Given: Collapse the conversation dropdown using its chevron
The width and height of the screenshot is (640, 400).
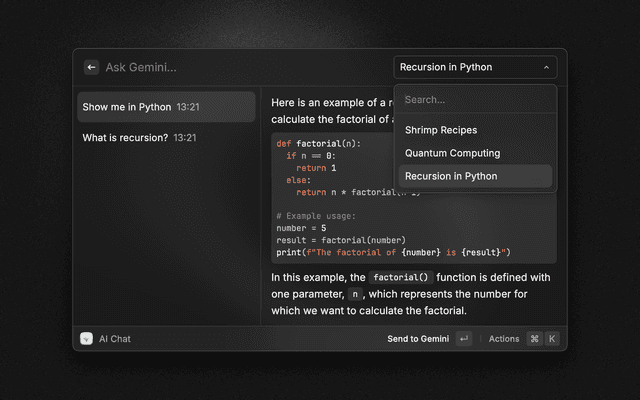Looking at the screenshot, I should [546, 68].
